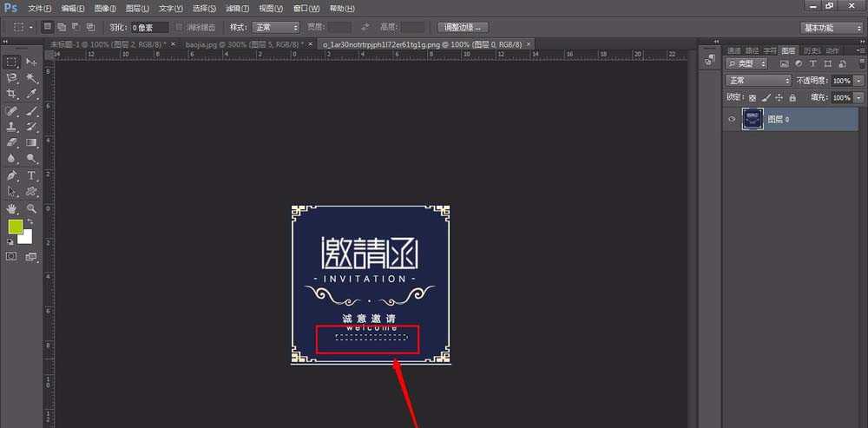Click the 羽化 feather input field
The image size is (868, 428).
(149, 28)
